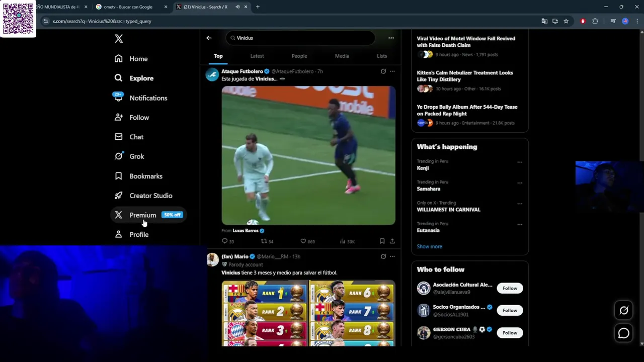Like the Ataque Futbolero post
This screenshot has height=362, width=644.
point(307,241)
